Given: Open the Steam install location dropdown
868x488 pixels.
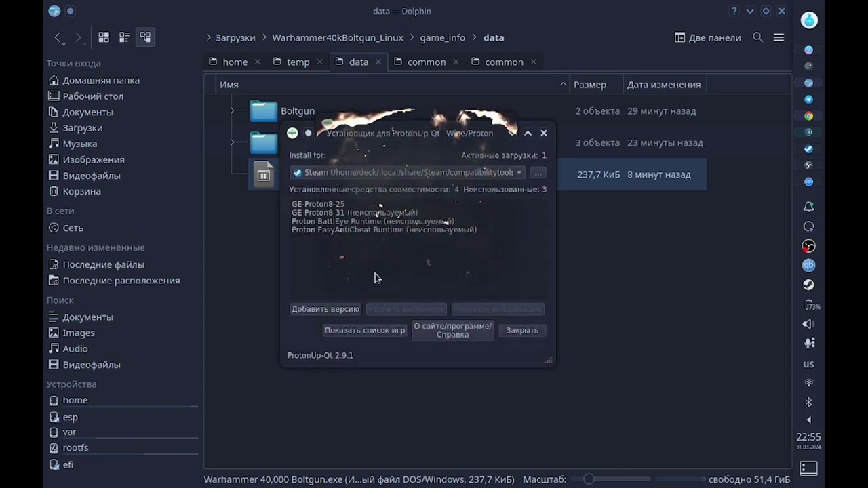Looking at the screenshot, I should coord(408,172).
